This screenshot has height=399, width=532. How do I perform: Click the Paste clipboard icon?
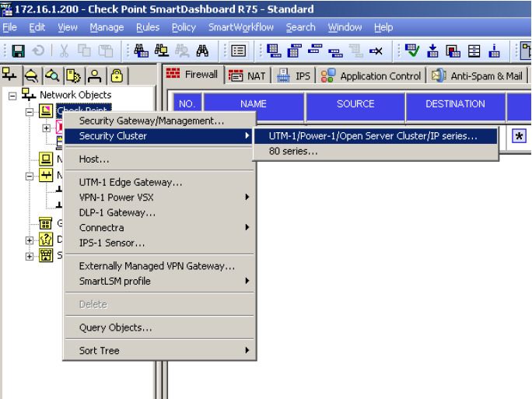106,51
